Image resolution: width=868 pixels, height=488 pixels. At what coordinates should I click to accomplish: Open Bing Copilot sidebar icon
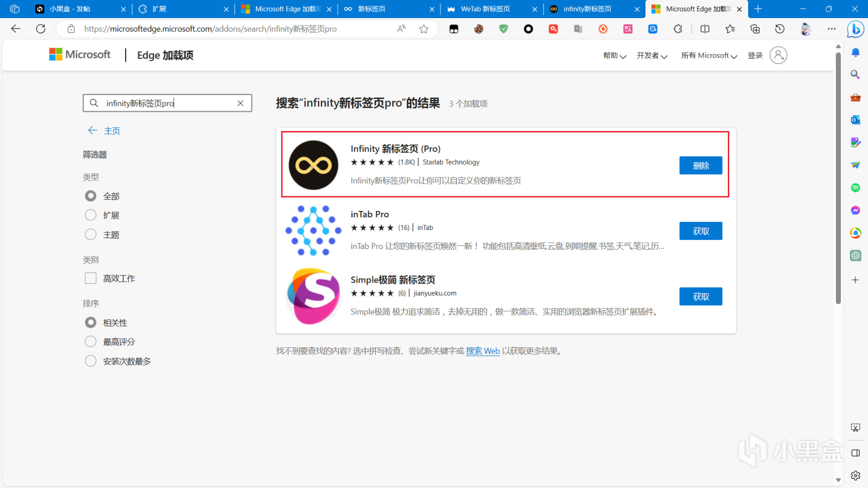(x=855, y=29)
